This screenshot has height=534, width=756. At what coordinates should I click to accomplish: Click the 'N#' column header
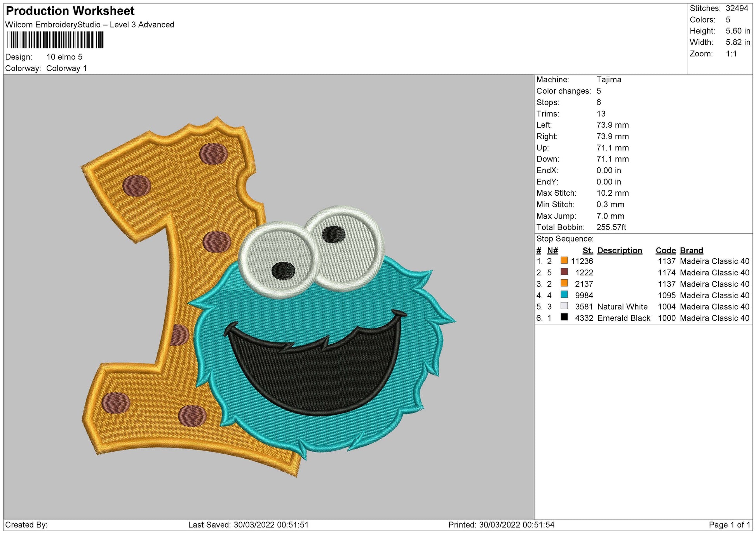[552, 250]
